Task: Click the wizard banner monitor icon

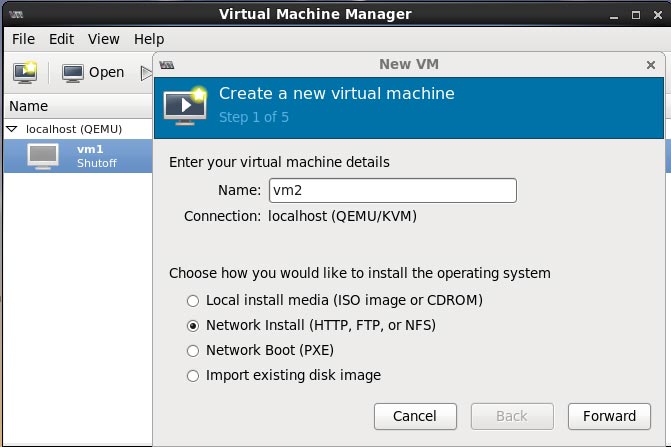Action: click(185, 102)
